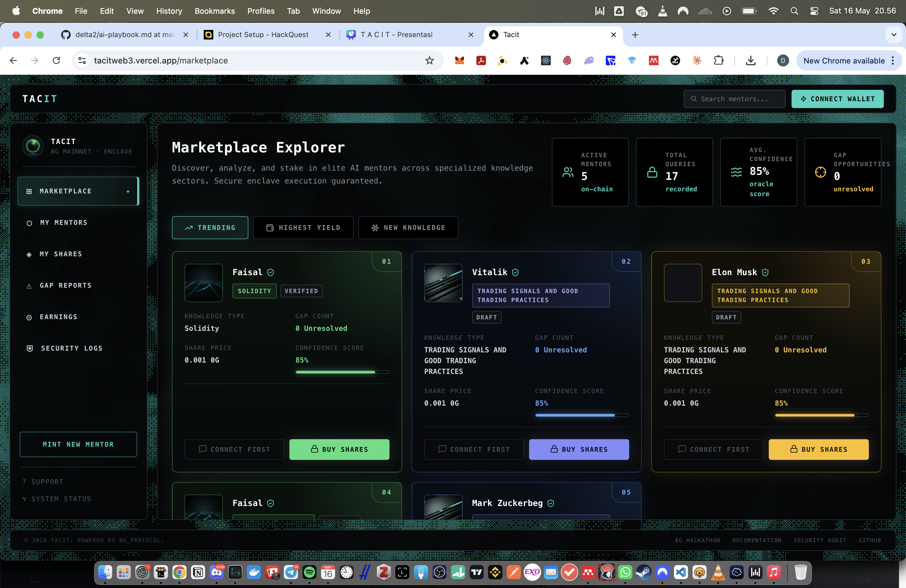Open Notion from the Dock
906x588 pixels.
click(198, 572)
